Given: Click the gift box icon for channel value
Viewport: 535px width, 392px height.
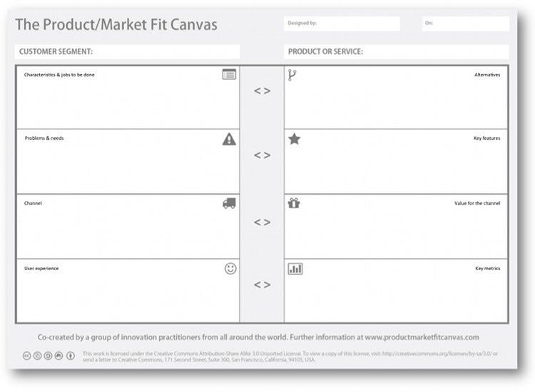Looking at the screenshot, I should [x=294, y=203].
